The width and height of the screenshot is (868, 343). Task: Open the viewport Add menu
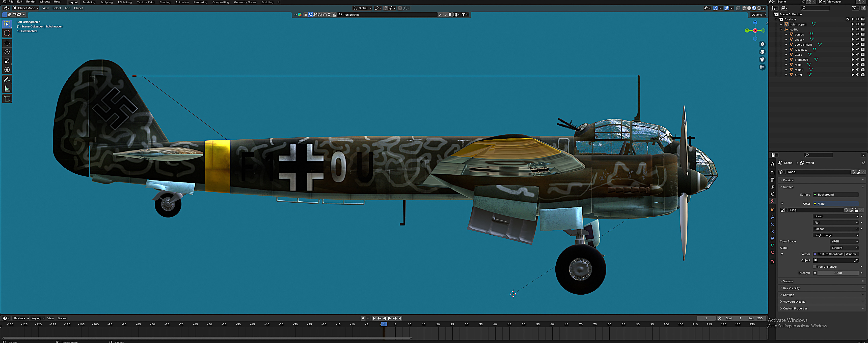[x=67, y=8]
